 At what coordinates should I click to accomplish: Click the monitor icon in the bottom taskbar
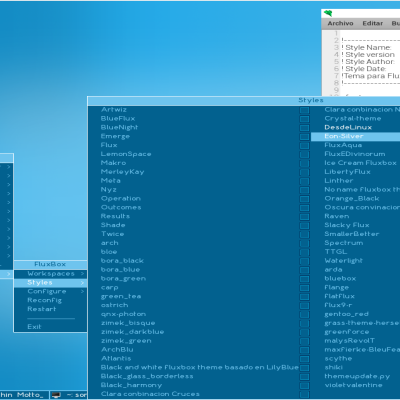click(x=56, y=395)
